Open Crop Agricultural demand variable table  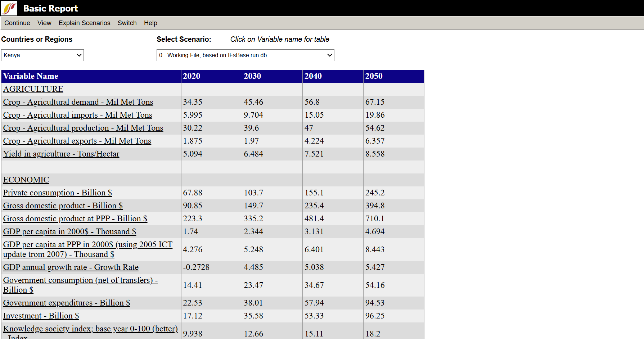pyautogui.click(x=78, y=102)
